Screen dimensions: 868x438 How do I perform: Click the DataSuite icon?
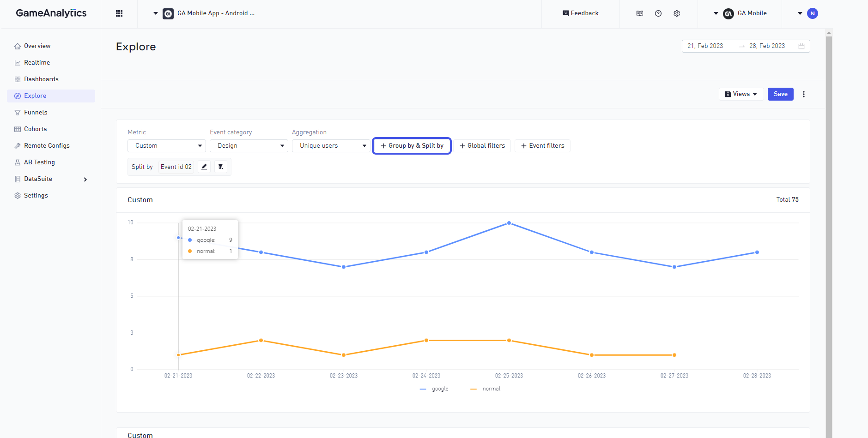coord(18,179)
